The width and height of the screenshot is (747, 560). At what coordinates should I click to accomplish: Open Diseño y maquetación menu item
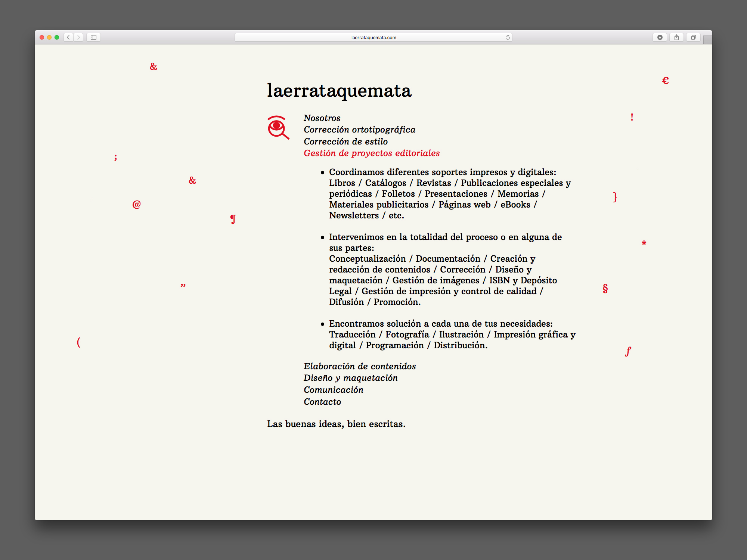350,378
